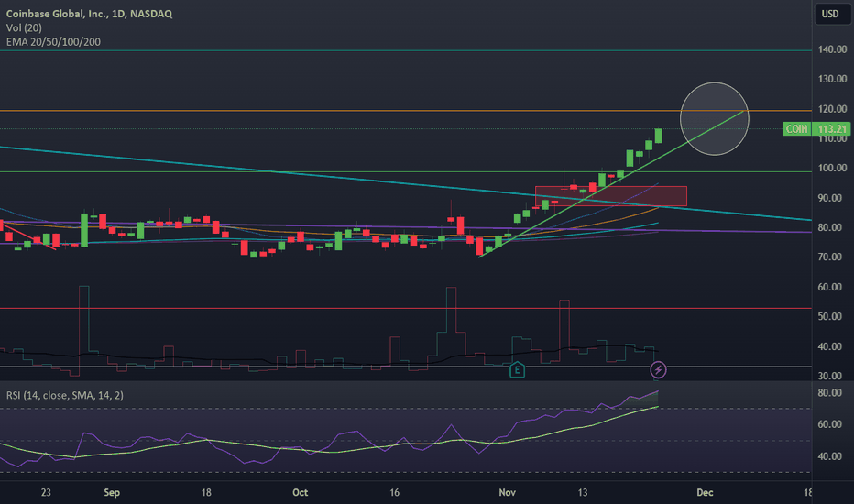854x504 pixels.
Task: Click the Nov date label on time axis
Action: point(507,493)
